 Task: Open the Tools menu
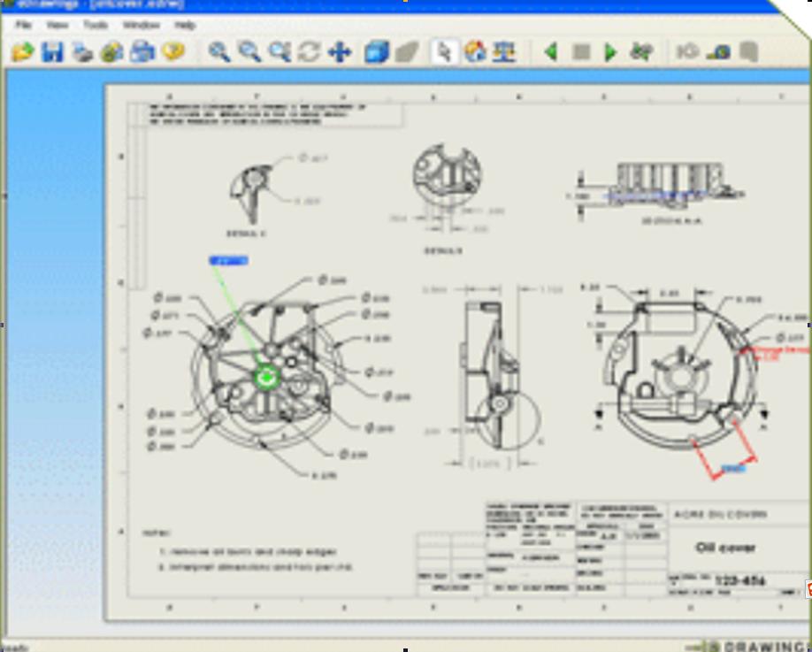click(x=96, y=25)
